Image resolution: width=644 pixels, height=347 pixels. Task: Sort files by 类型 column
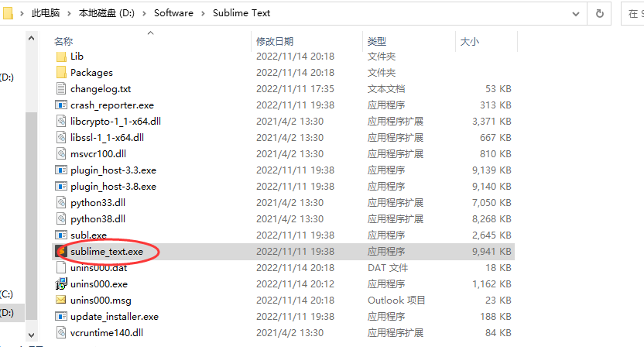(377, 42)
